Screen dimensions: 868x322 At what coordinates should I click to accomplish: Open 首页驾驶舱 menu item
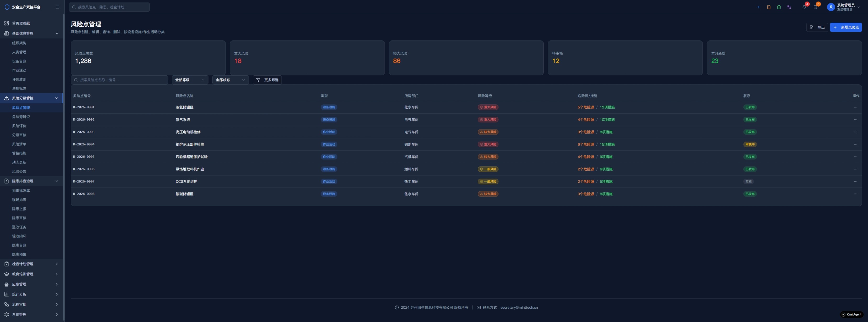[21, 23]
